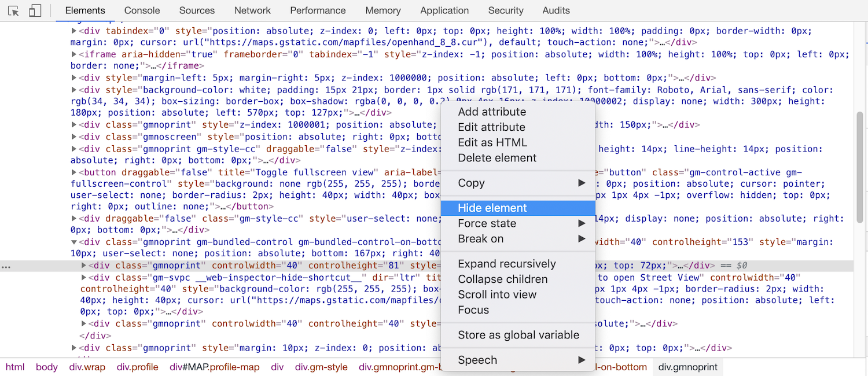
Task: Open the Audits tab
Action: (556, 10)
